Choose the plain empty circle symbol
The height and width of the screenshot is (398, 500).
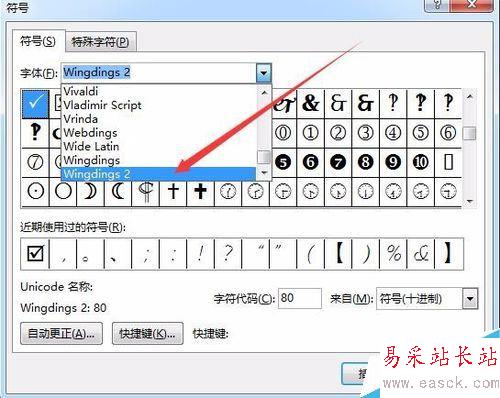pyautogui.click(x=63, y=192)
